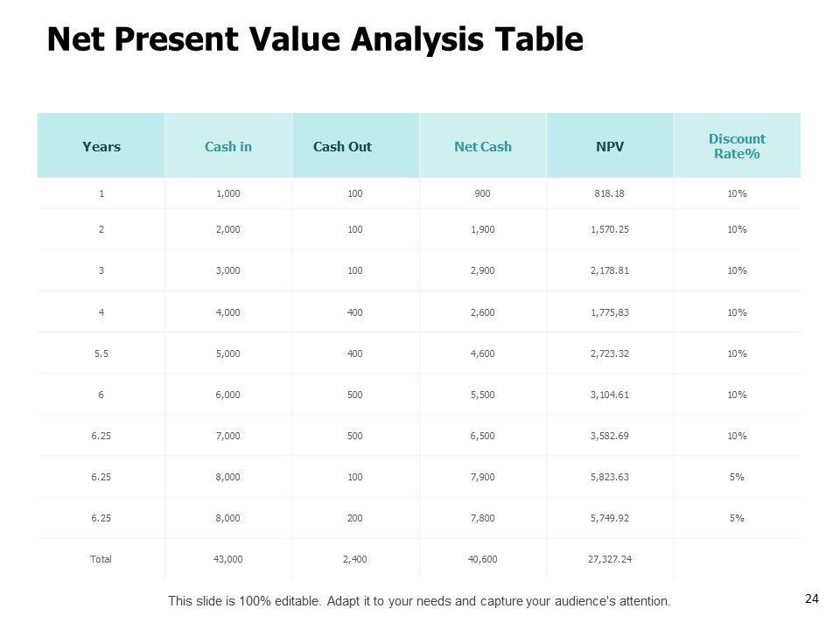Select the Net Cash column header
Image resolution: width=840 pixels, height=630 pixels.
[x=483, y=146]
